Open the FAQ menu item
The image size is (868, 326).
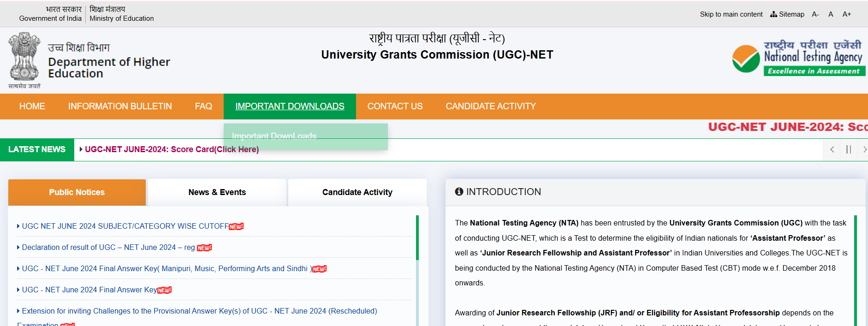coord(203,107)
